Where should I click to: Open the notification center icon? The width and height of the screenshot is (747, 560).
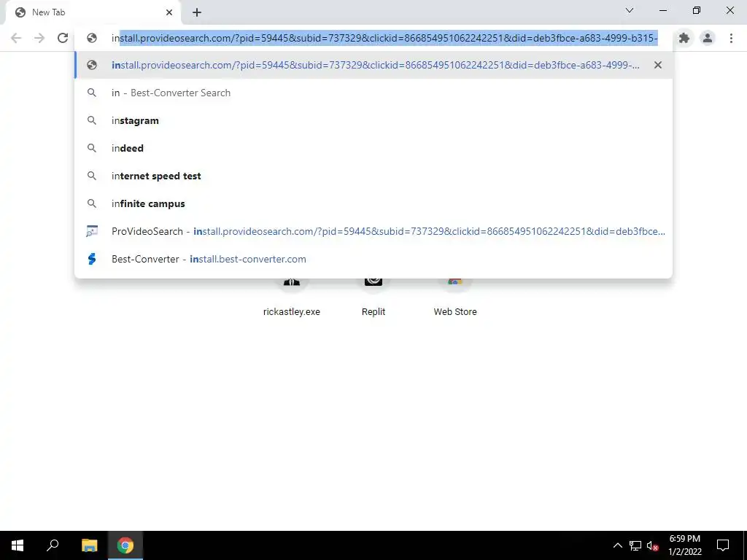click(x=723, y=545)
